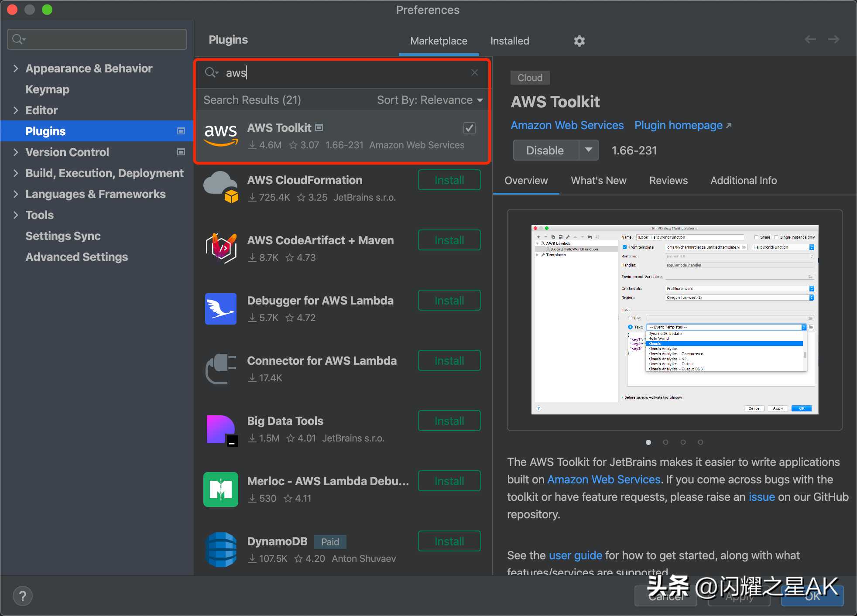
Task: Expand the Editor settings node
Action: click(16, 110)
